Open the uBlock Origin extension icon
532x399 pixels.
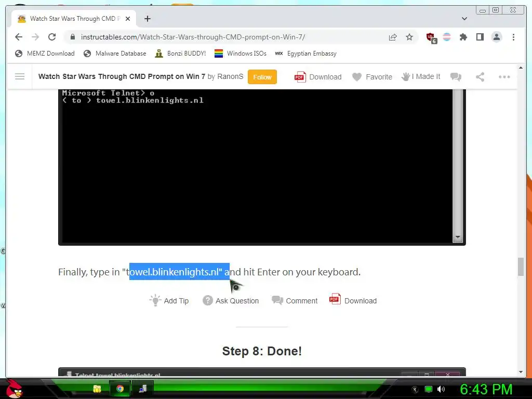pyautogui.click(x=431, y=37)
